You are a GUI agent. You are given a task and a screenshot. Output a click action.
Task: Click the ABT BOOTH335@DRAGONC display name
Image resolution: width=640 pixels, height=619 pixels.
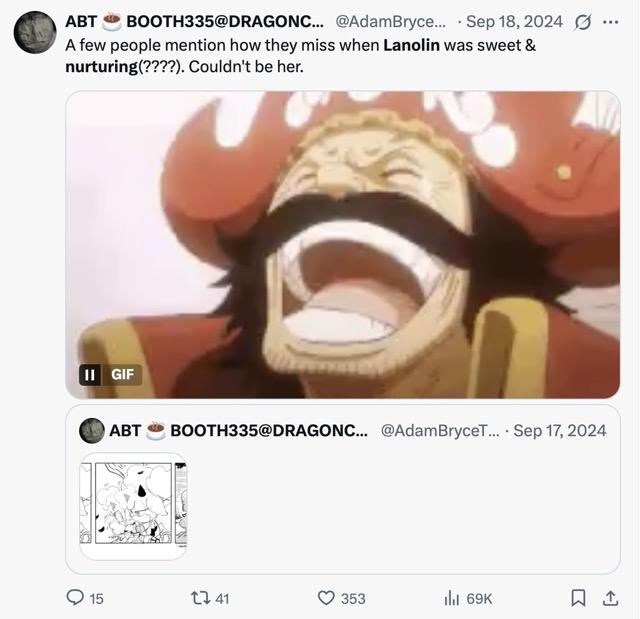click(x=194, y=22)
